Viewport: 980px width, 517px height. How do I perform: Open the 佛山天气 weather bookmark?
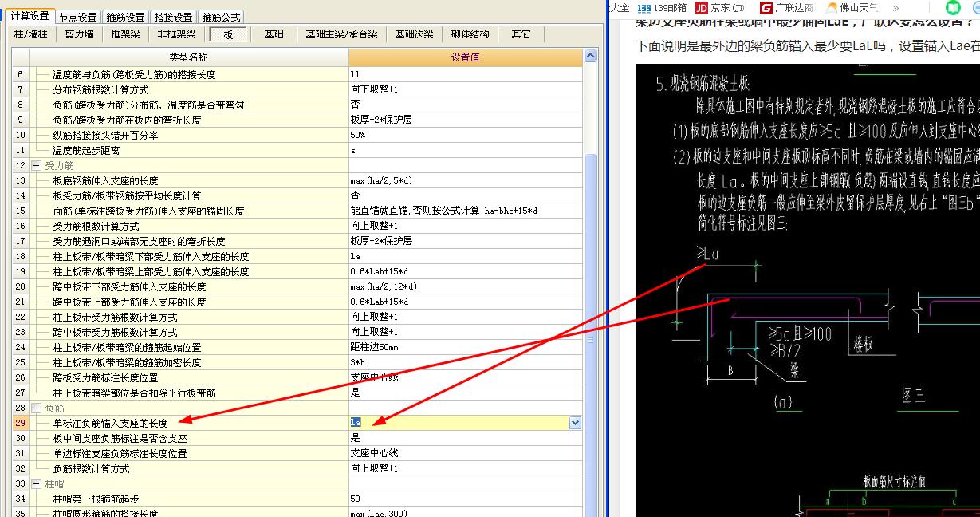[852, 8]
